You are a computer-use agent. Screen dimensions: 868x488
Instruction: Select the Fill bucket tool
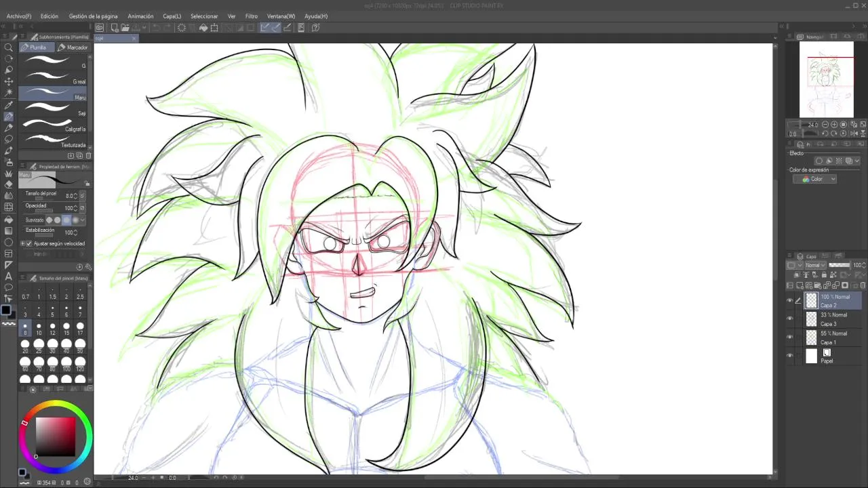9,220
